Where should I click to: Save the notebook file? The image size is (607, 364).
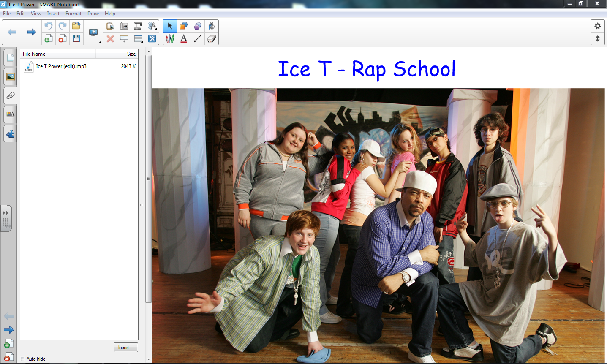pos(76,38)
